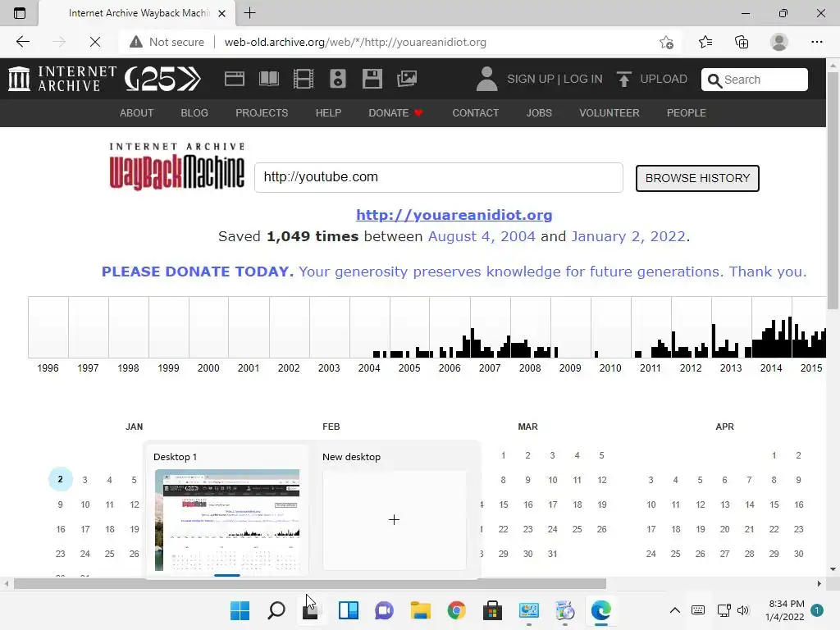Open the Video (film strip) icon in header
The width and height of the screenshot is (840, 630).
[304, 79]
